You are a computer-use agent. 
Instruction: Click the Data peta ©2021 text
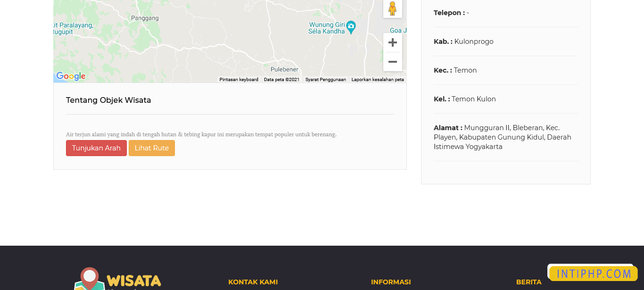[x=281, y=79]
